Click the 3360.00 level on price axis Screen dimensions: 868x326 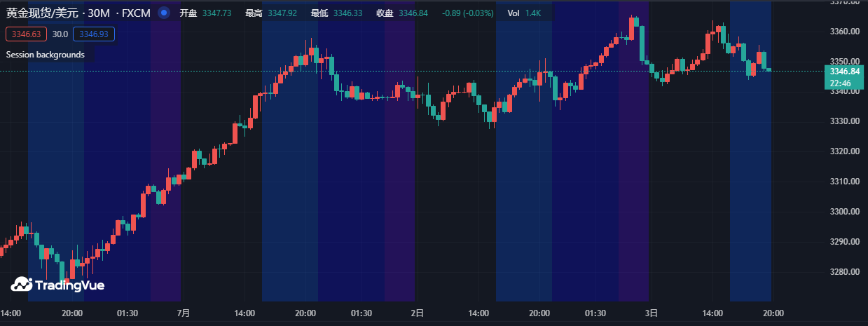844,32
